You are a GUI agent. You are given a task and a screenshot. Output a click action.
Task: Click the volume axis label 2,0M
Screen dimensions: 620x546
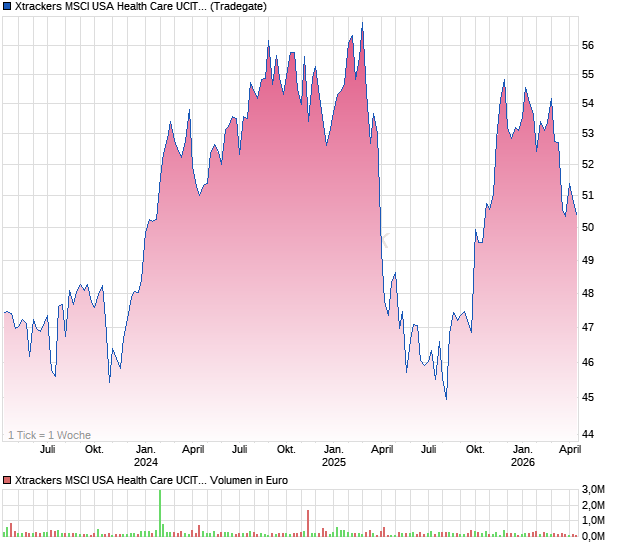tap(593, 505)
